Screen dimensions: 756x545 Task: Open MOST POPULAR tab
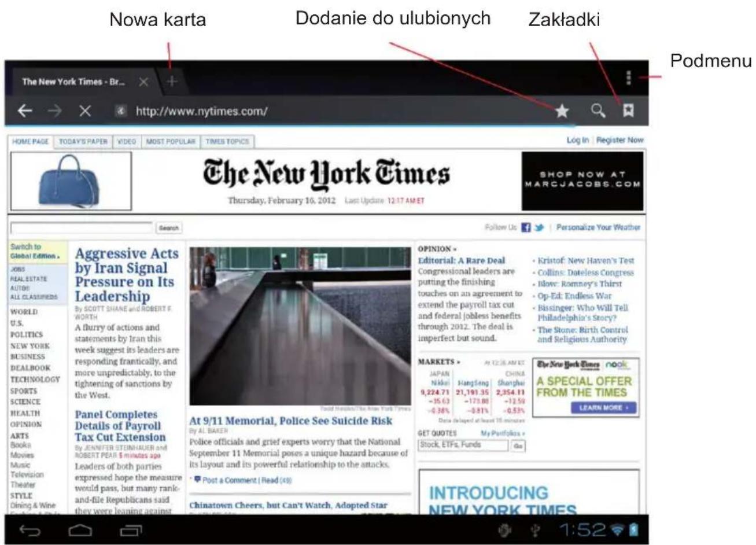click(x=171, y=142)
